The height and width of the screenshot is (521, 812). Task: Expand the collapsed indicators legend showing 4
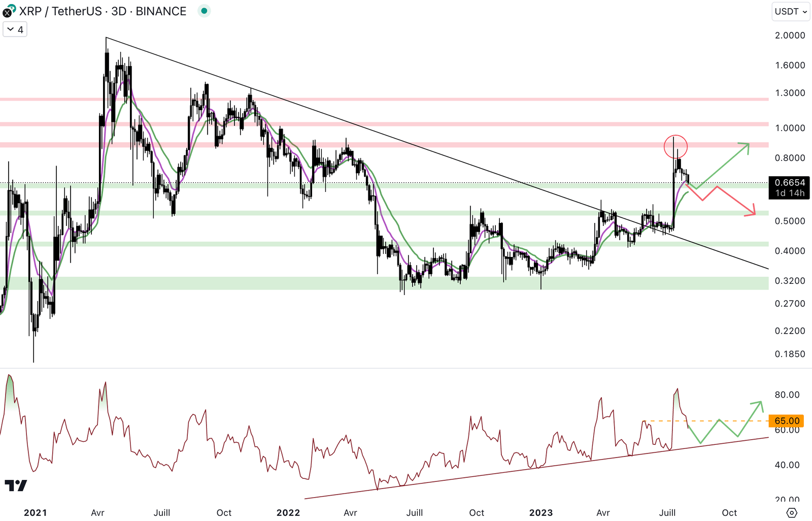pyautogui.click(x=15, y=29)
